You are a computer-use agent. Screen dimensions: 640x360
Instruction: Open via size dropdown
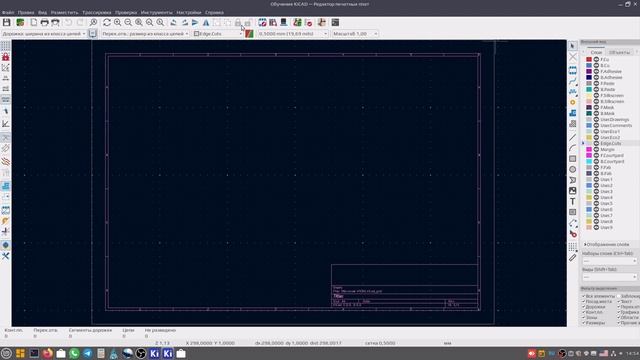point(145,33)
